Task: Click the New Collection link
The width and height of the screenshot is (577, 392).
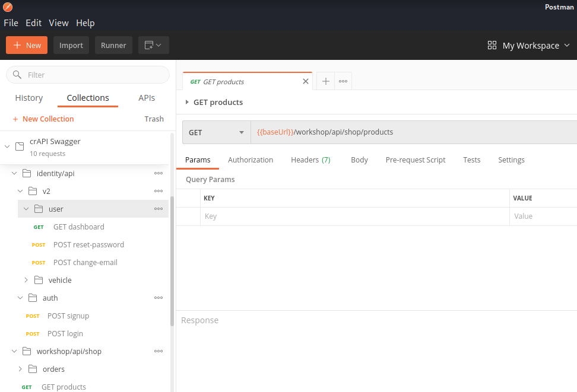Action: [x=48, y=119]
